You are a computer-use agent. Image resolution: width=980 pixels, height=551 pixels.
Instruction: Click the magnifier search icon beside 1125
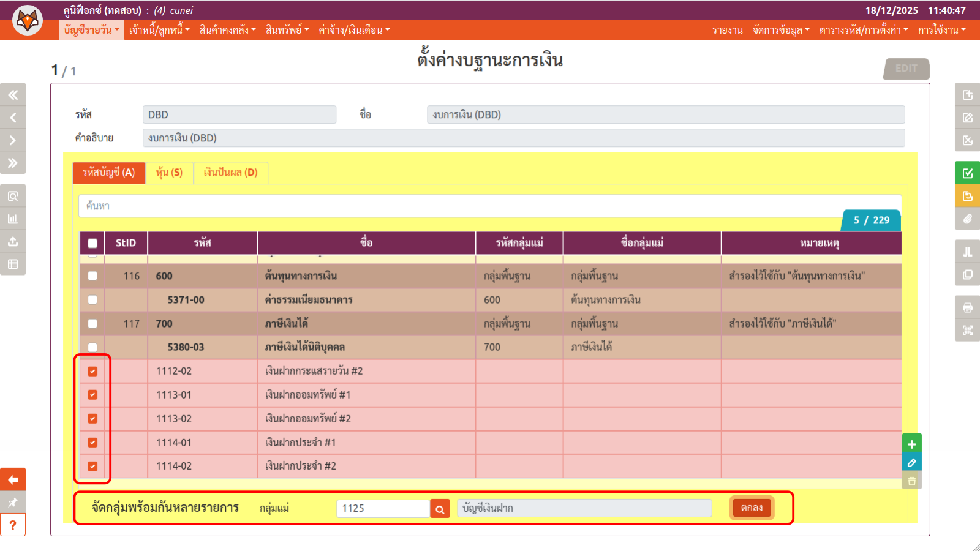point(440,509)
